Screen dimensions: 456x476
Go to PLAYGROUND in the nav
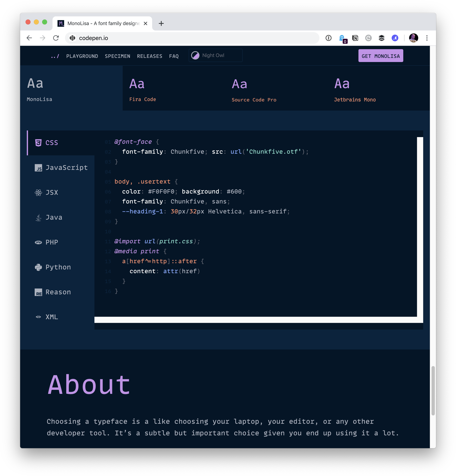click(82, 56)
